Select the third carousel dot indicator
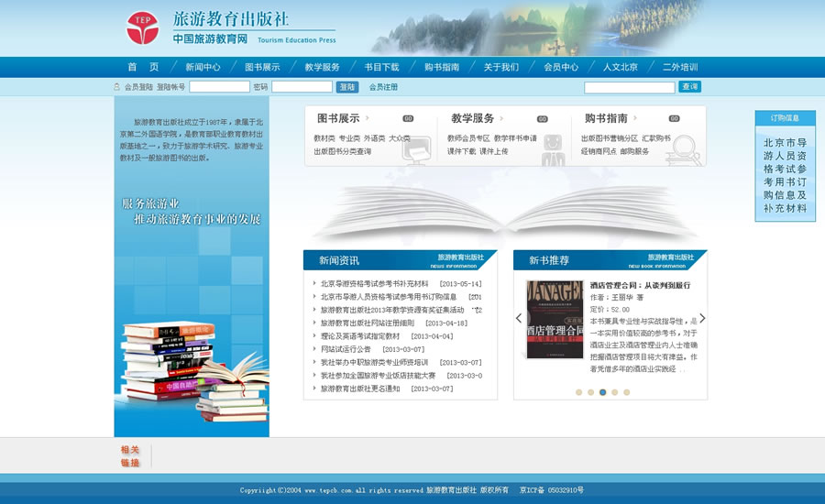 (x=602, y=392)
